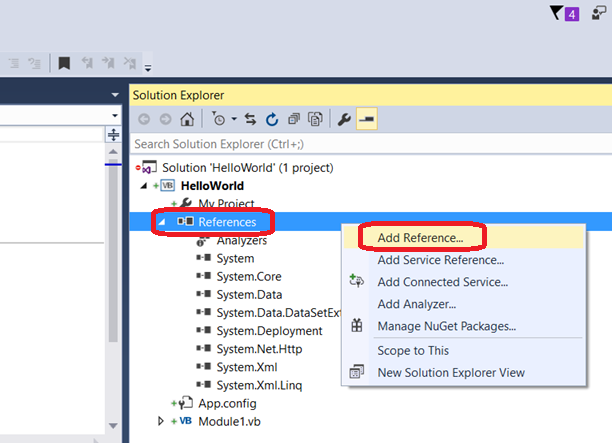The width and height of the screenshot is (612, 443).
Task: Open Pending Changes Filter icon
Action: [218, 119]
